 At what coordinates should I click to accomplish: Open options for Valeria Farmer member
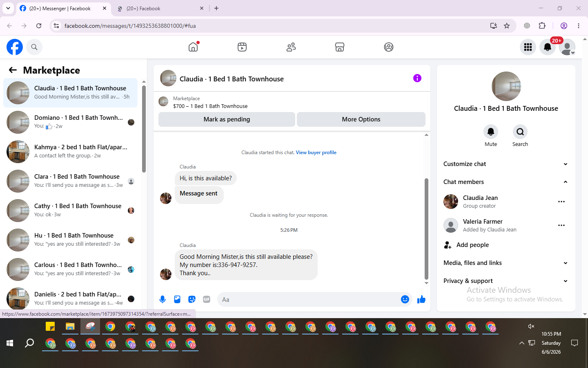561,225
